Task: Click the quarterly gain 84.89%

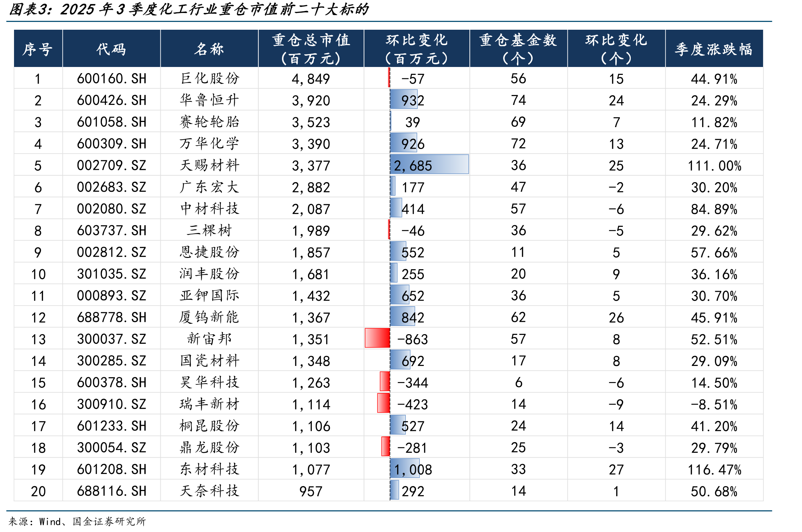Action: 714,209
